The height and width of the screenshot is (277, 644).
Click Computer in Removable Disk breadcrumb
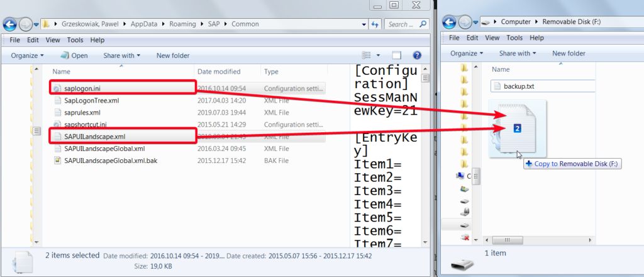(516, 22)
